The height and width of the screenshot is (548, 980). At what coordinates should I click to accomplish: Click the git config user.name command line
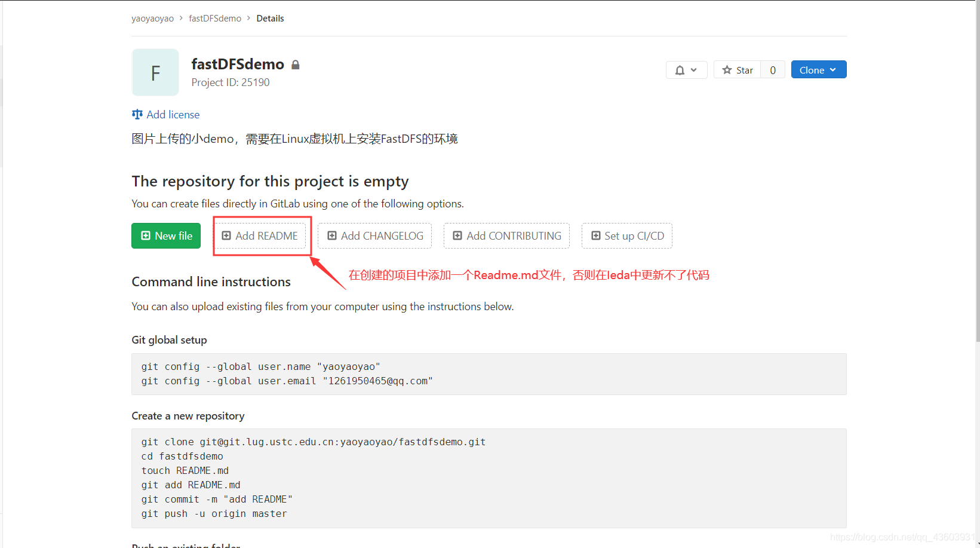click(260, 366)
